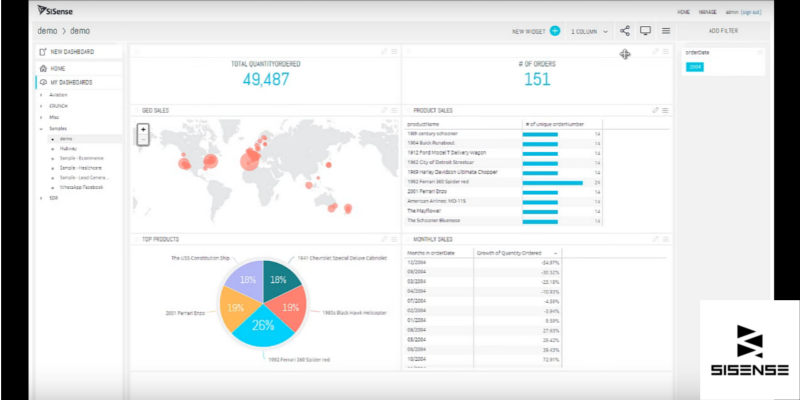800x400 pixels.
Task: Expand the Aviation folder in sidebar
Action: 41,94
